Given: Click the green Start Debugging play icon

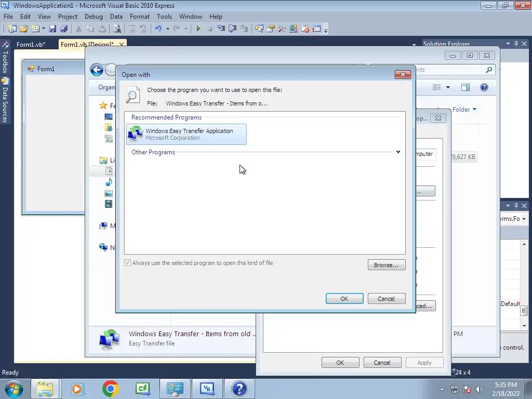Looking at the screenshot, I should click(x=198, y=29).
